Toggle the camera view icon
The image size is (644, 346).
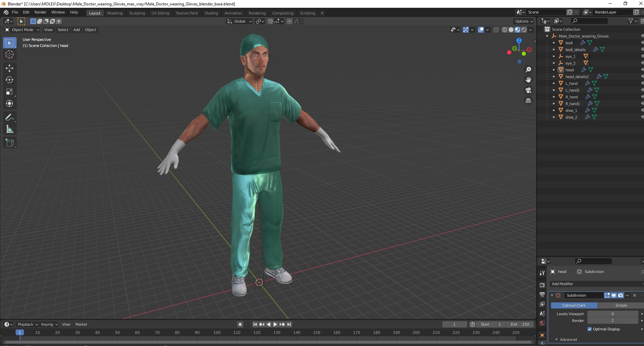point(528,90)
